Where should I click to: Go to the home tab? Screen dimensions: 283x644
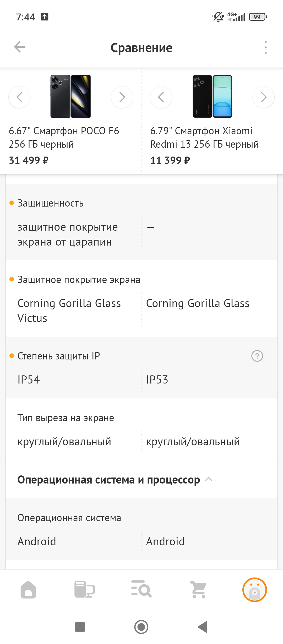point(28,590)
